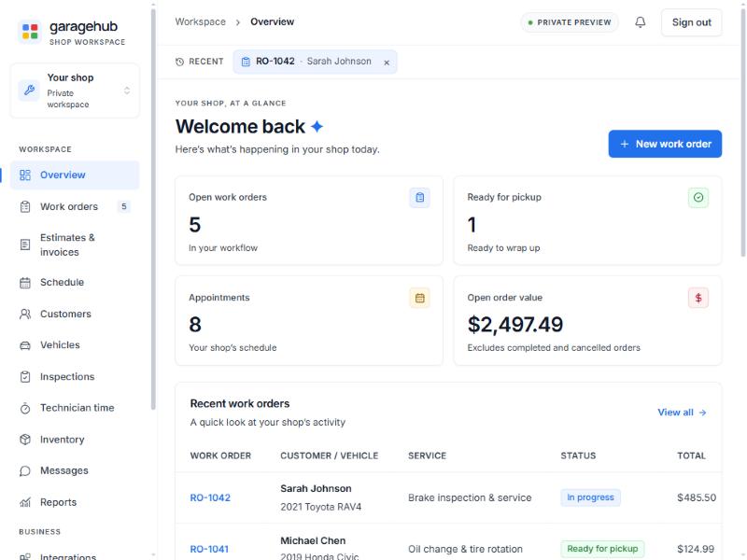Click the Work orders clipboard icon in sidebar
Screen dimensions: 747x560
click(25, 206)
